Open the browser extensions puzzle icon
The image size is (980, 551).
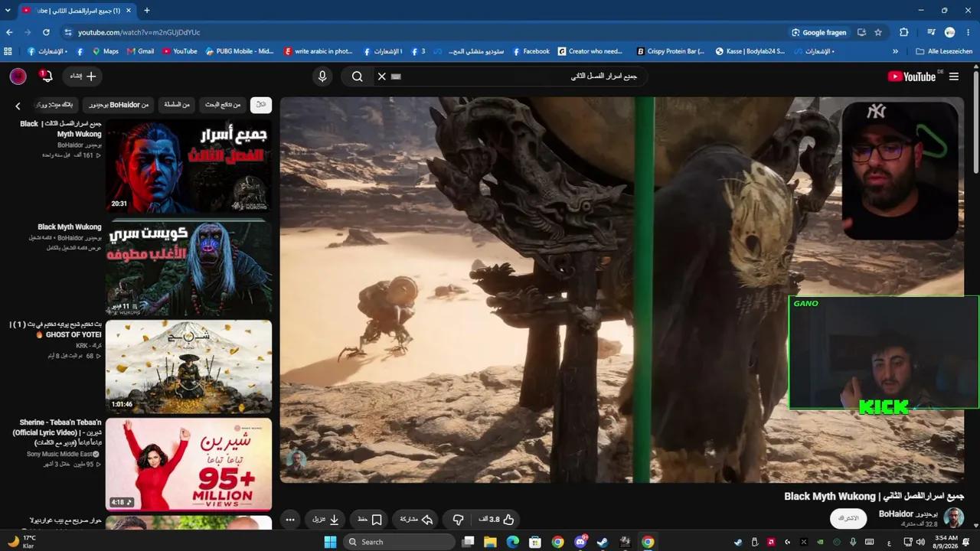[903, 32]
